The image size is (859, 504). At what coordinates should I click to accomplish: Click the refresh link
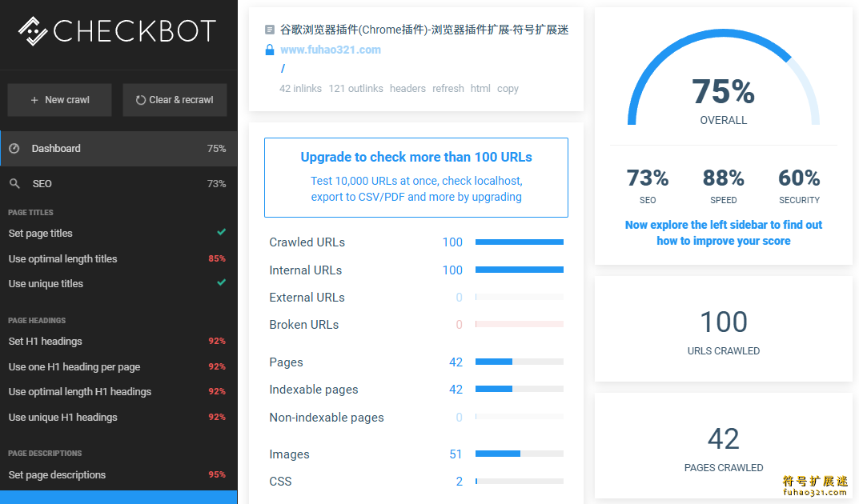(x=448, y=89)
